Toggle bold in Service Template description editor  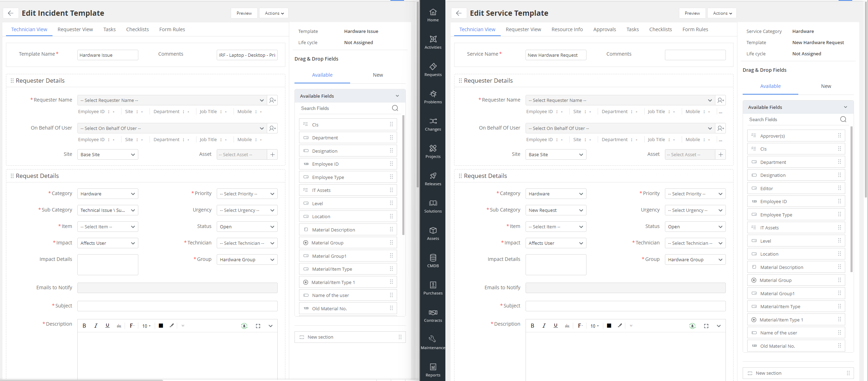click(x=532, y=326)
